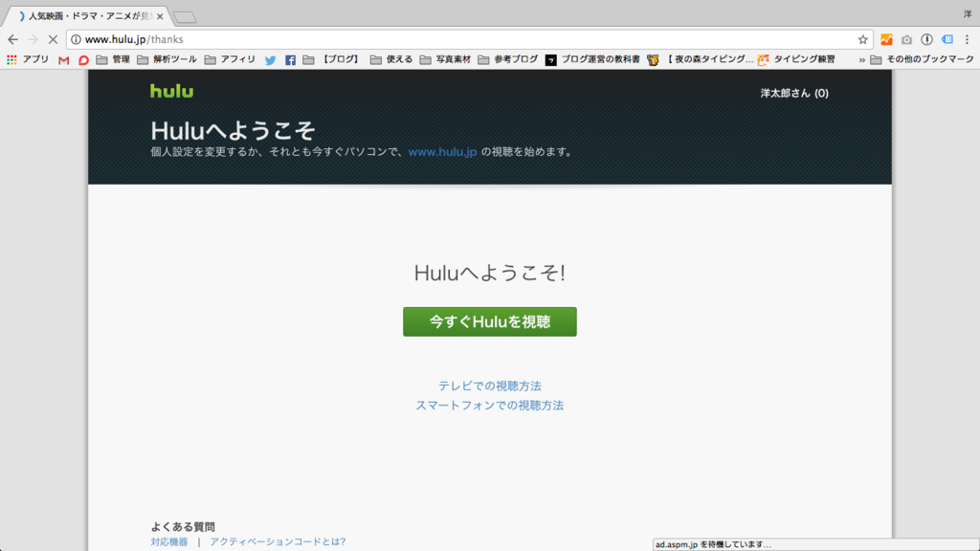Viewport: 980px width, 551px height.
Task: Click the camera extension icon
Action: coord(906,39)
